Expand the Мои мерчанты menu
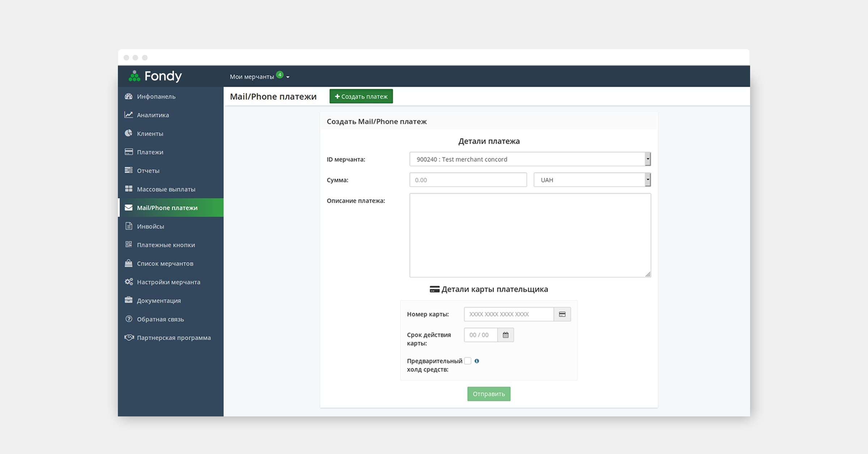 tap(259, 77)
